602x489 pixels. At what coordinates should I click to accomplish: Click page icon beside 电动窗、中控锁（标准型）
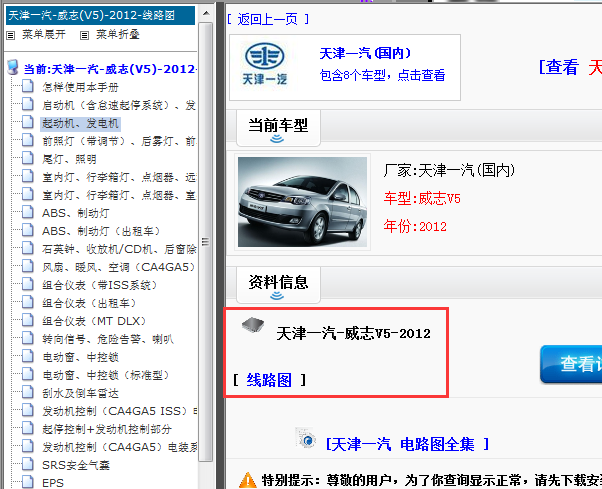click(28, 375)
